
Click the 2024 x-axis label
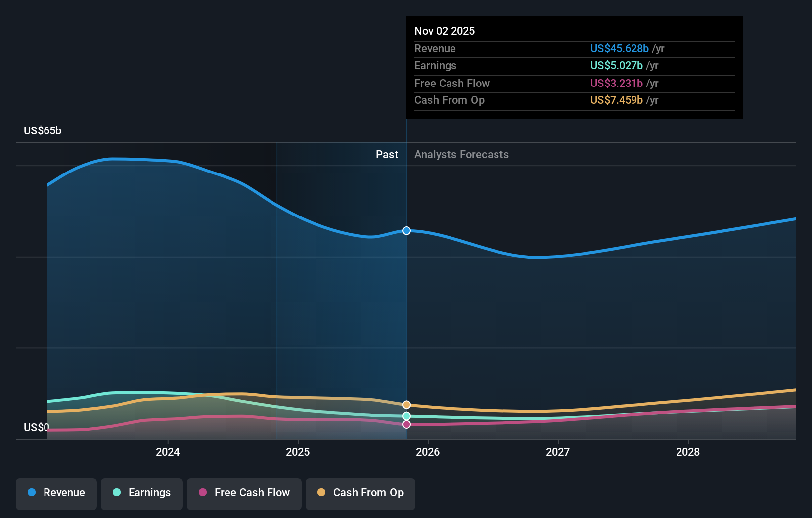click(x=168, y=452)
